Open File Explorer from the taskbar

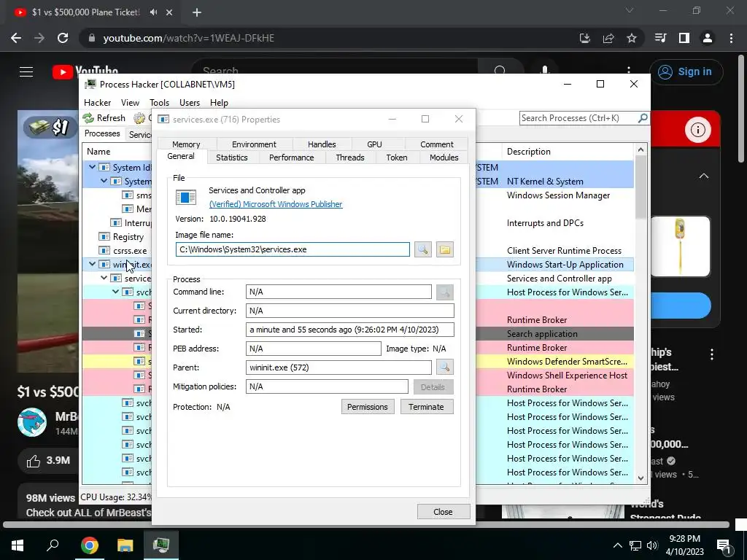click(125, 545)
